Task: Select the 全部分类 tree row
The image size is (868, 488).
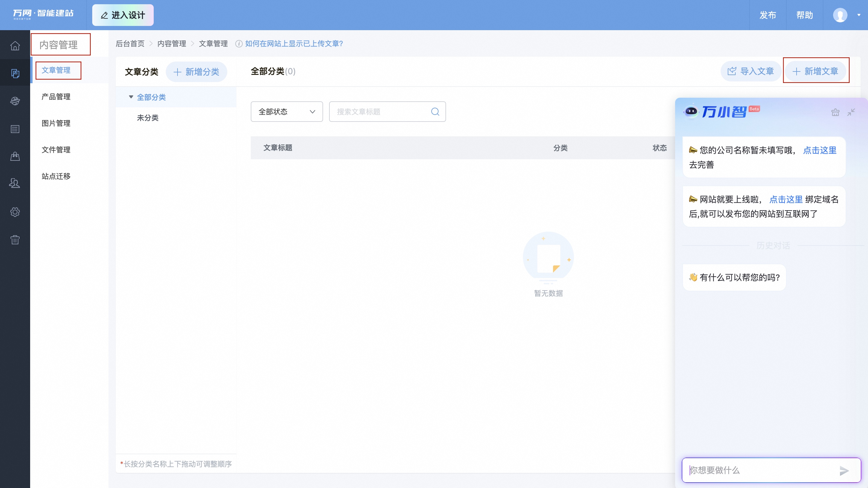Action: (x=176, y=97)
